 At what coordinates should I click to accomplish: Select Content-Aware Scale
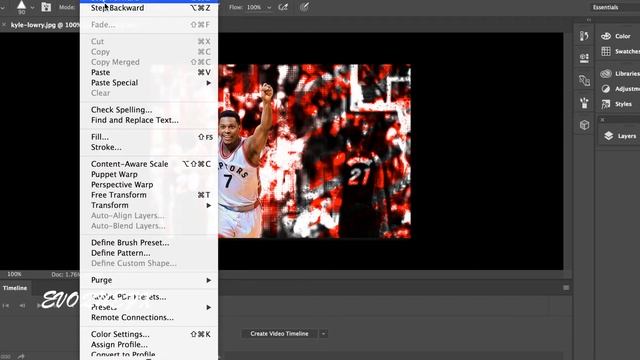(x=149, y=164)
